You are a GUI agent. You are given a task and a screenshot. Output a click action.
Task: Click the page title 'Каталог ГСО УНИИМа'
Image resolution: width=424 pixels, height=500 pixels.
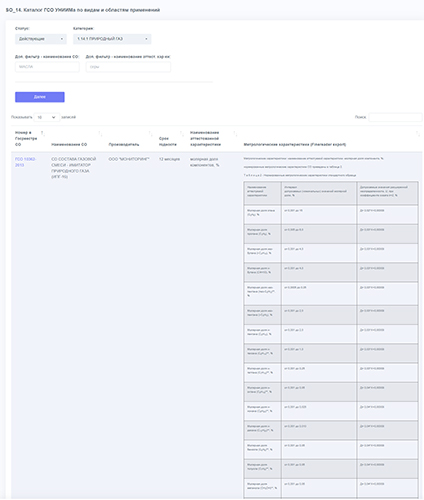(50, 10)
